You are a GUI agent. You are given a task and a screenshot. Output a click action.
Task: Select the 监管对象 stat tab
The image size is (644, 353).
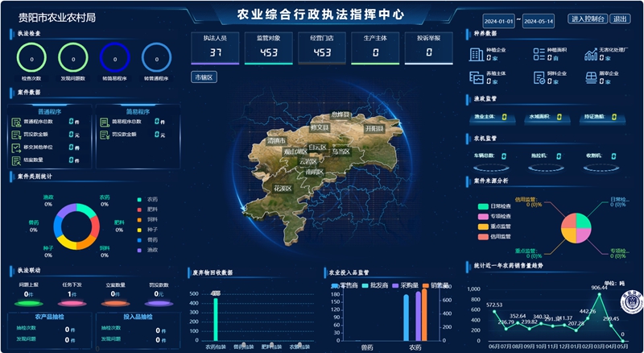[x=268, y=47]
